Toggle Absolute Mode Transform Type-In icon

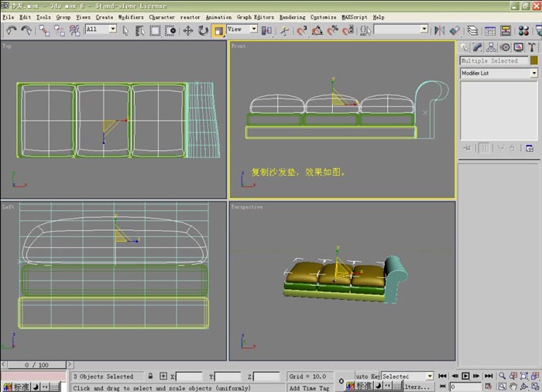[x=163, y=376]
